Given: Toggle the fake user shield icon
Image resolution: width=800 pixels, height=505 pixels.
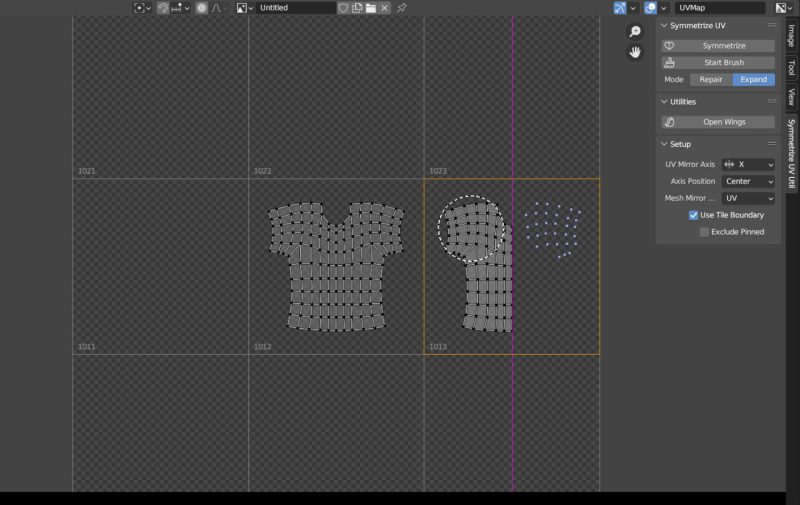Looking at the screenshot, I should pyautogui.click(x=343, y=8).
